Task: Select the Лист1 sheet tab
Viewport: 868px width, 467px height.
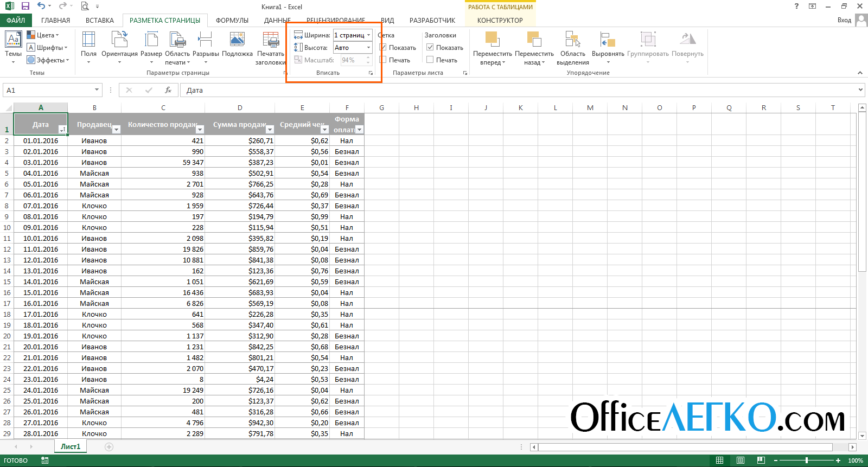Action: pyautogui.click(x=71, y=447)
